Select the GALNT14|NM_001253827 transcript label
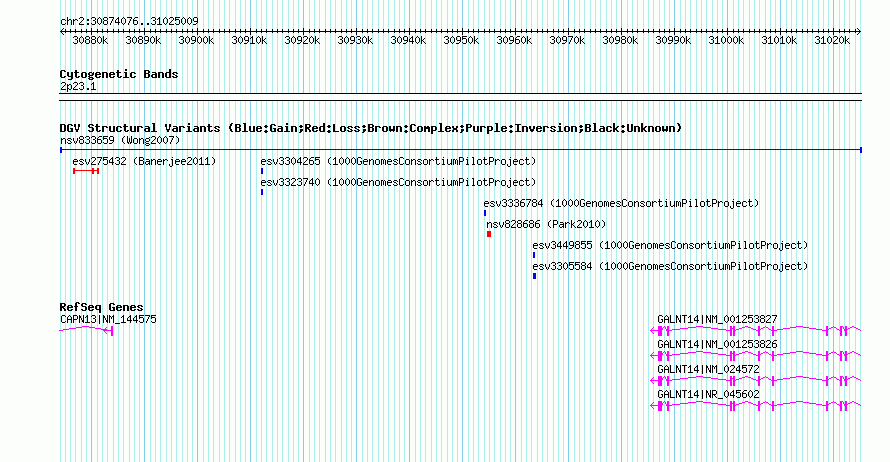Image resolution: width=890 pixels, height=462 pixels. pyautogui.click(x=717, y=320)
